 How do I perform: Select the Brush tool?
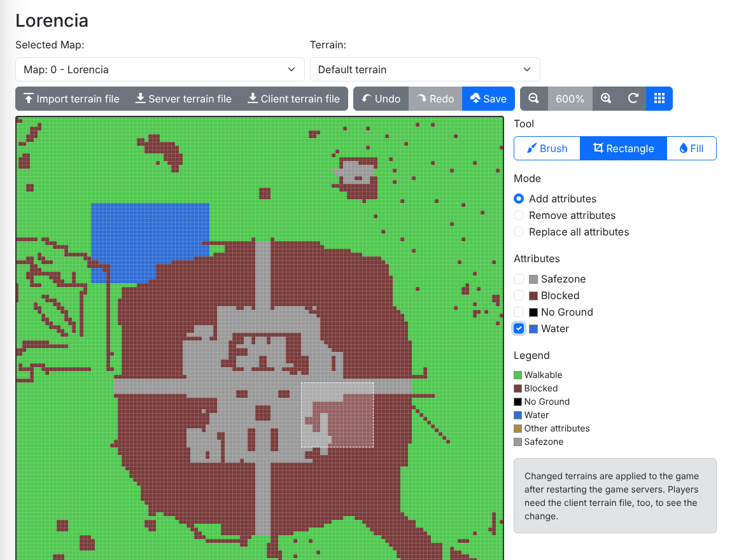[x=547, y=148]
